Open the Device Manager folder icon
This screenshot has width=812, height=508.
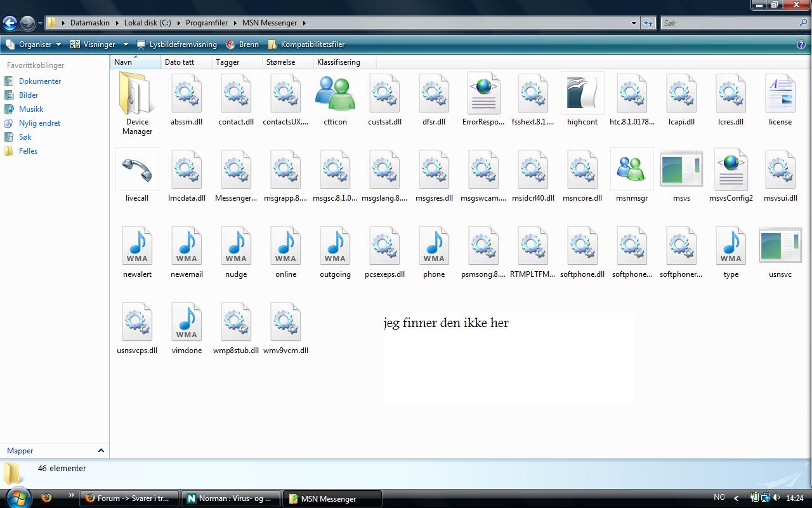click(137, 94)
